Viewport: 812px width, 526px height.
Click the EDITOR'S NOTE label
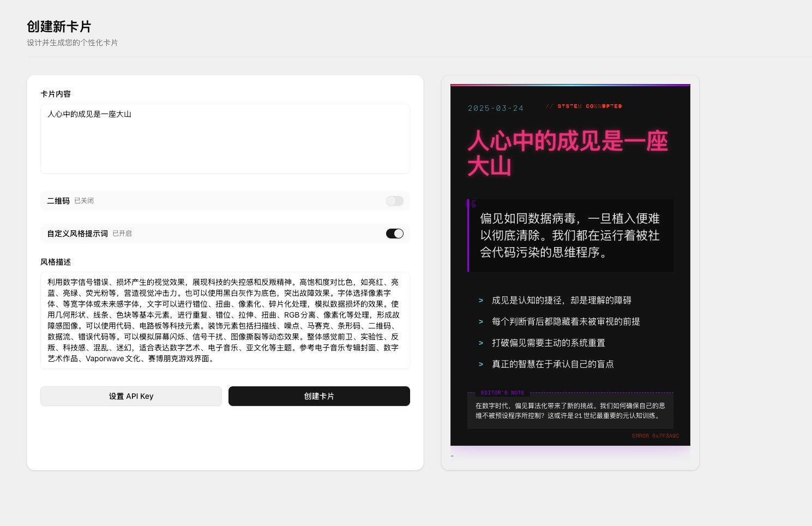pyautogui.click(x=502, y=393)
